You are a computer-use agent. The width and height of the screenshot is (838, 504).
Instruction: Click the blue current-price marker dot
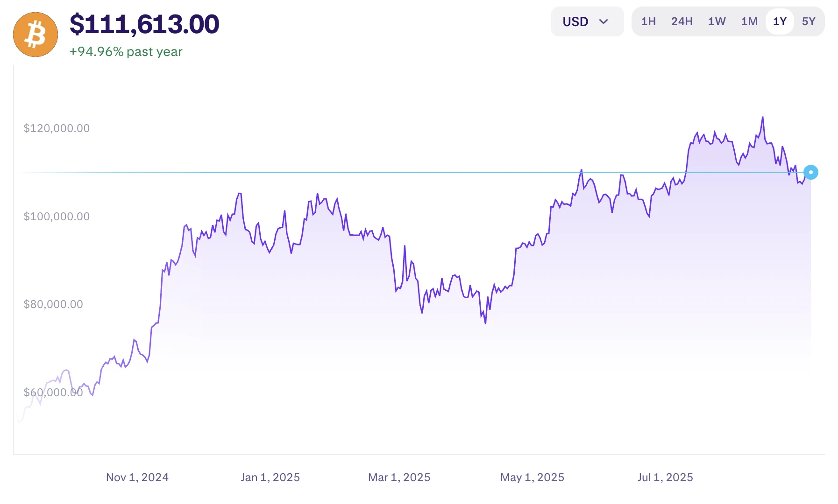[810, 172]
